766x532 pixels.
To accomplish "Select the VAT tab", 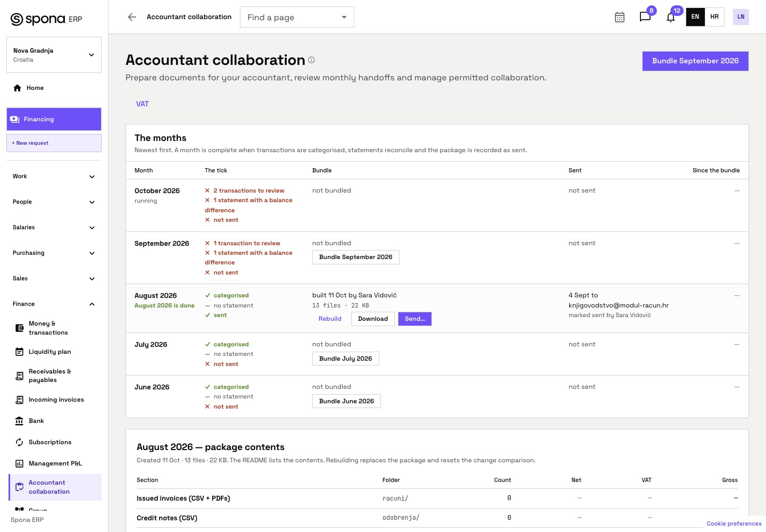I will tap(143, 104).
